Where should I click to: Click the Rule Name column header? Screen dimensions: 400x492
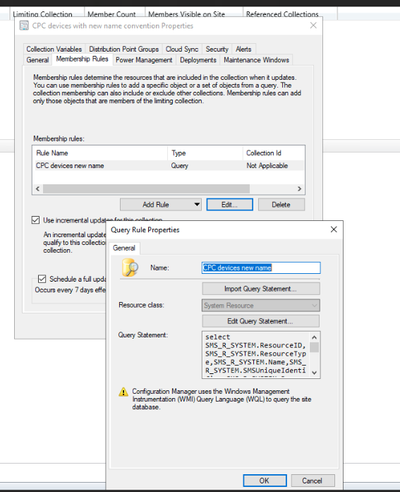(x=101, y=153)
